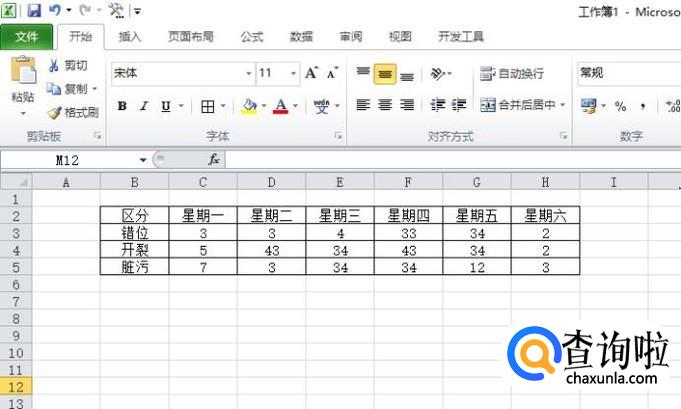Click the Borders icon
Image resolution: width=681 pixels, height=409 pixels.
[x=208, y=106]
